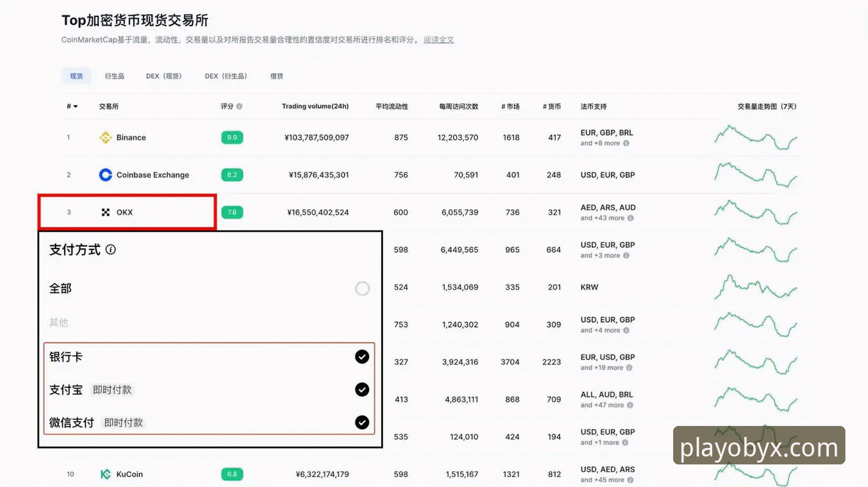
Task: Click the 即时付款 tag beside 支付宝
Action: coord(112,389)
